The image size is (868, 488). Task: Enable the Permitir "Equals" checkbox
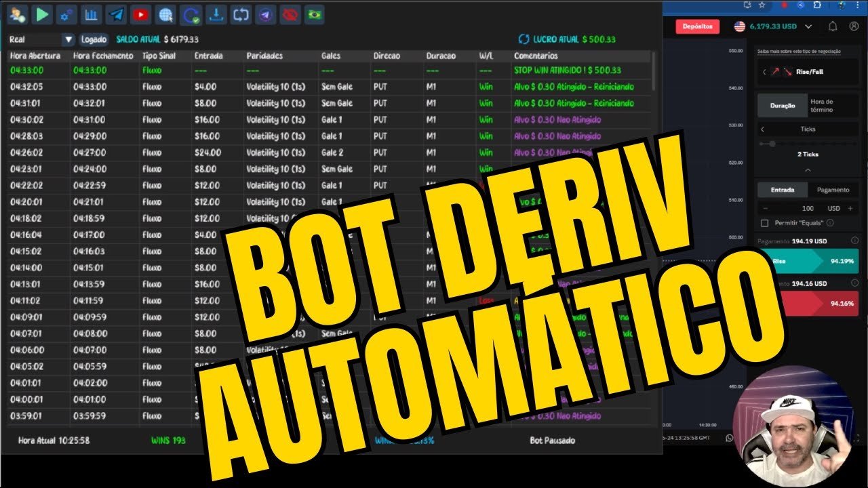[x=764, y=222]
